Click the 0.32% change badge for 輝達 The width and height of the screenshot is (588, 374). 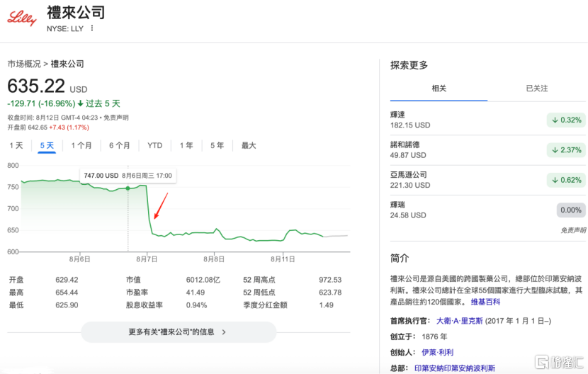pyautogui.click(x=566, y=120)
